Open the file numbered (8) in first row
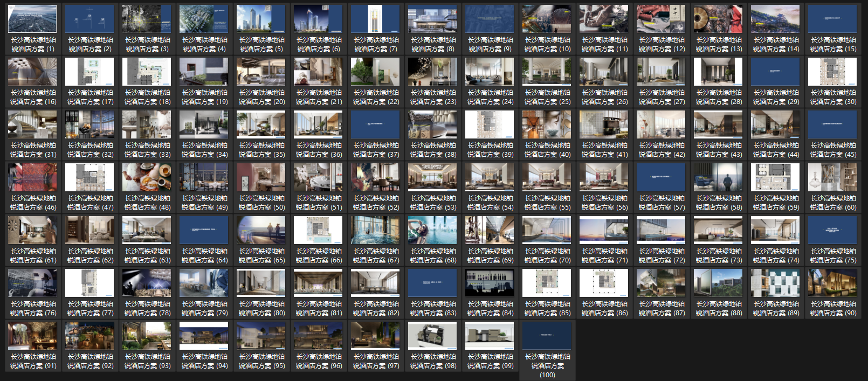This screenshot has width=868, height=381. (433, 19)
